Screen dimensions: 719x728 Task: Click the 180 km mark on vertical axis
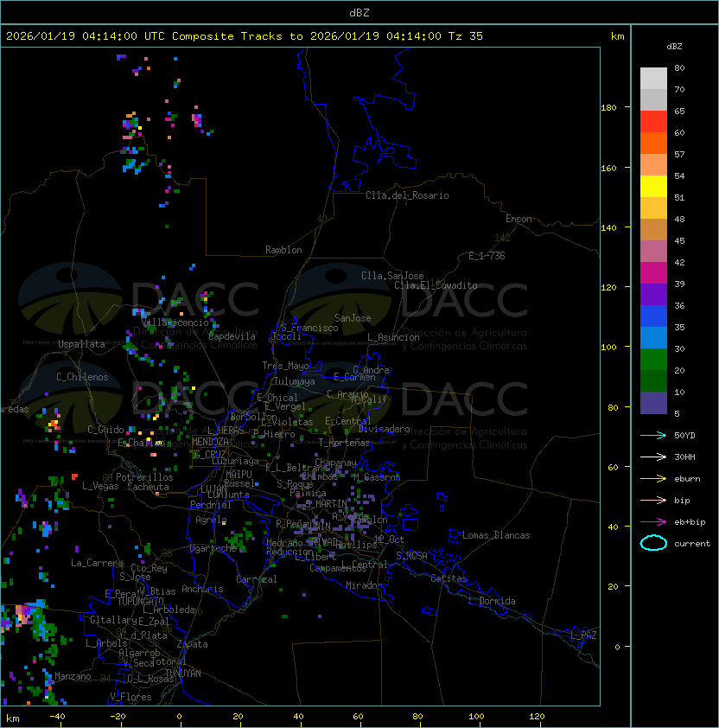(608, 108)
